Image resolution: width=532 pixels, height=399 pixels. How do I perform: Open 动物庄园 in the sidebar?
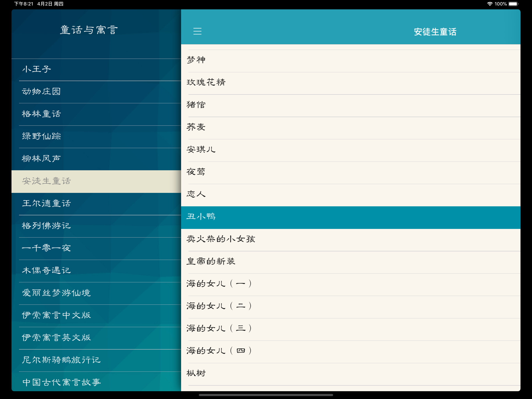(96, 92)
